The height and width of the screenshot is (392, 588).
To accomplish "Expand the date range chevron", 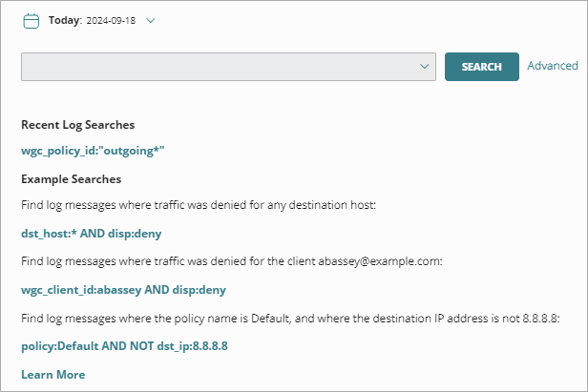I will 150,20.
